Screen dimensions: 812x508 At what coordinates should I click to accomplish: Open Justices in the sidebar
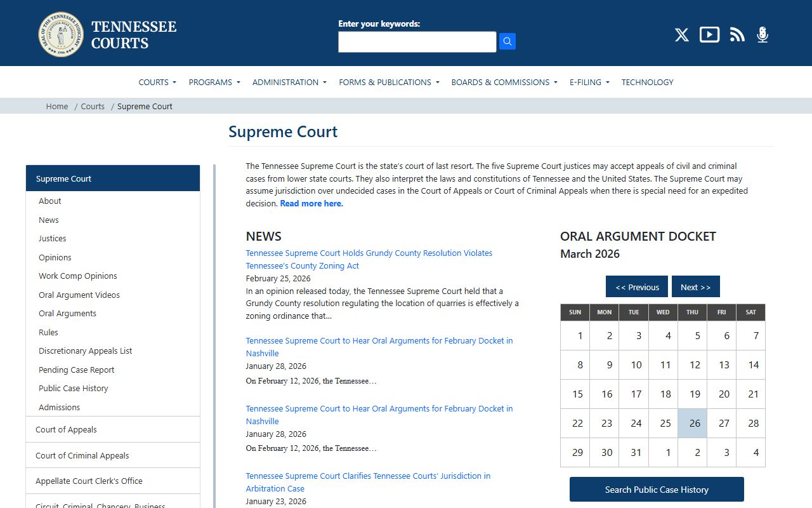click(x=53, y=238)
